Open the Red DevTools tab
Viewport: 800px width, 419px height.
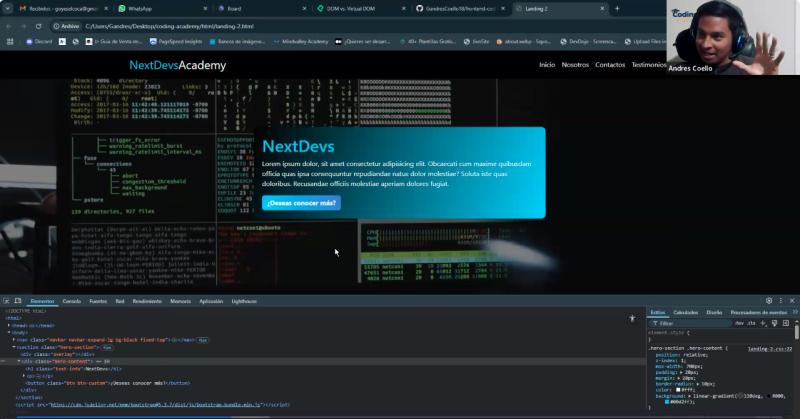pos(120,301)
